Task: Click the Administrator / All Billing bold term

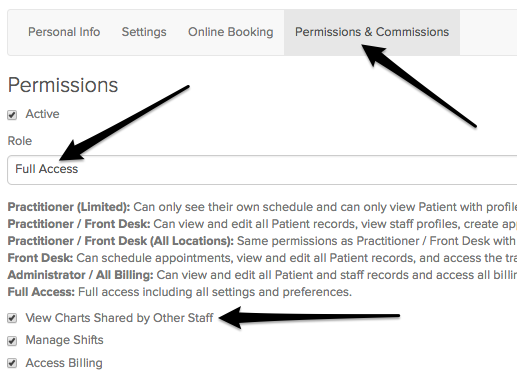Action: pyautogui.click(x=80, y=275)
